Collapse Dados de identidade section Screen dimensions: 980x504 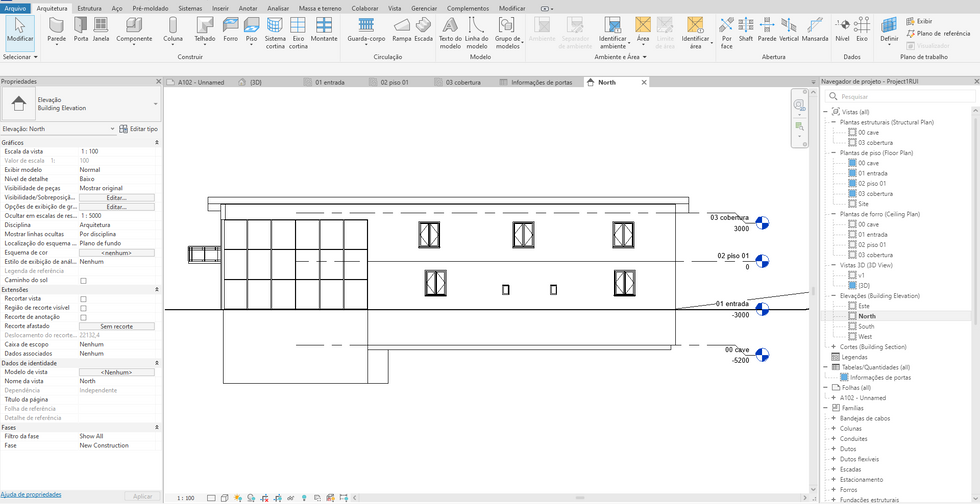coord(157,363)
